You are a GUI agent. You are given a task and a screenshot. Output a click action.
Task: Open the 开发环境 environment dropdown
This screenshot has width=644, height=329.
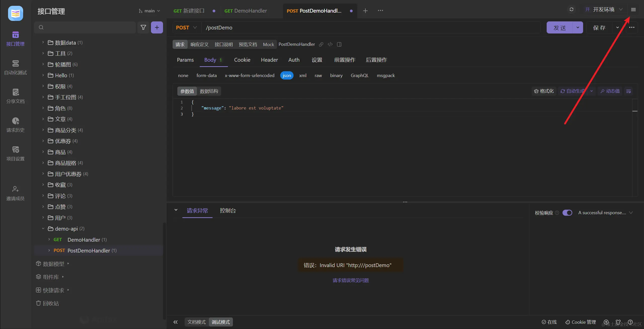[604, 10]
